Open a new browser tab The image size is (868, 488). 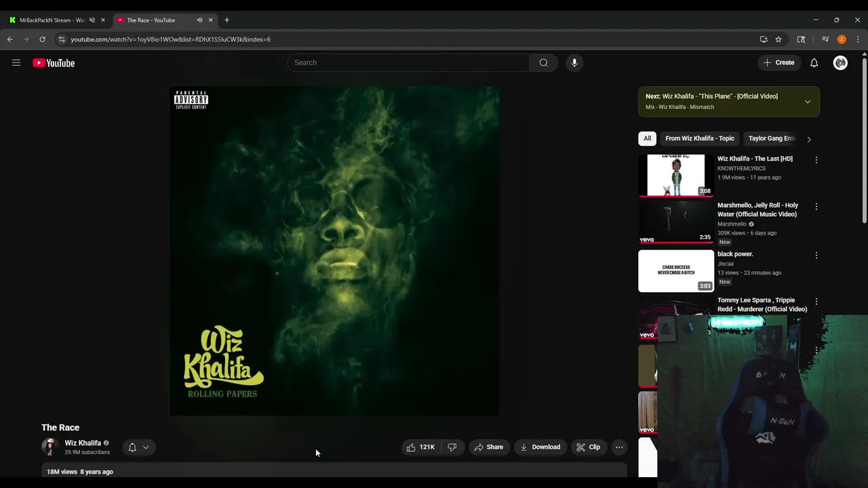coord(226,20)
